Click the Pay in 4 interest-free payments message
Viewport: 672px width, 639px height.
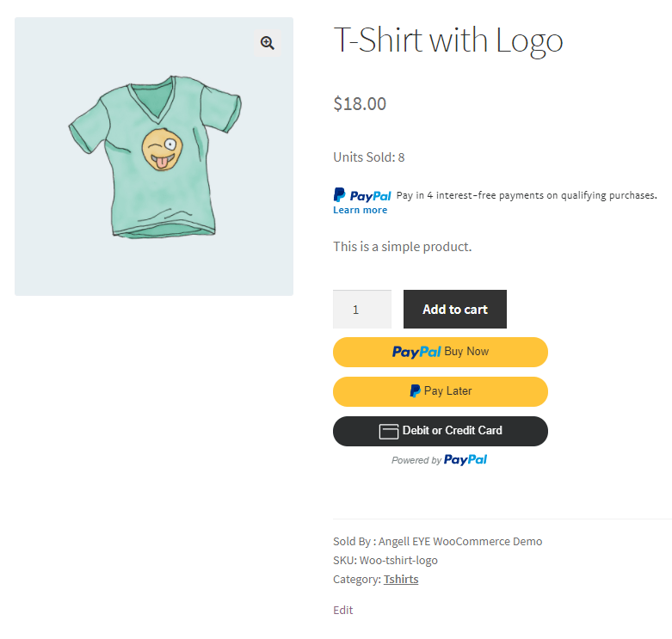pos(527,195)
